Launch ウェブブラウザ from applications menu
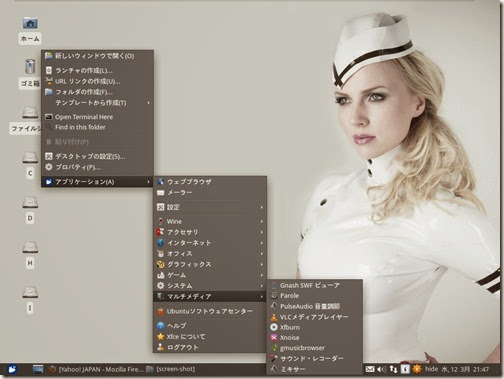 pos(210,182)
